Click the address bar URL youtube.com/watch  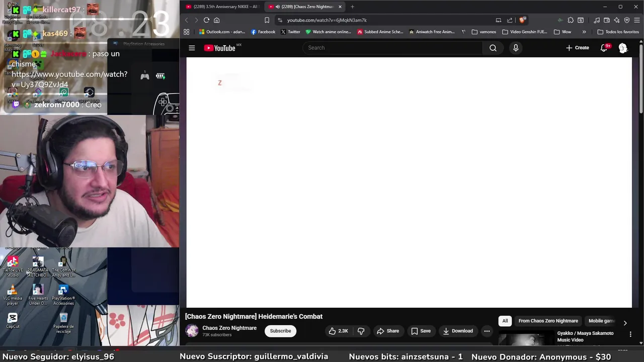(x=327, y=20)
